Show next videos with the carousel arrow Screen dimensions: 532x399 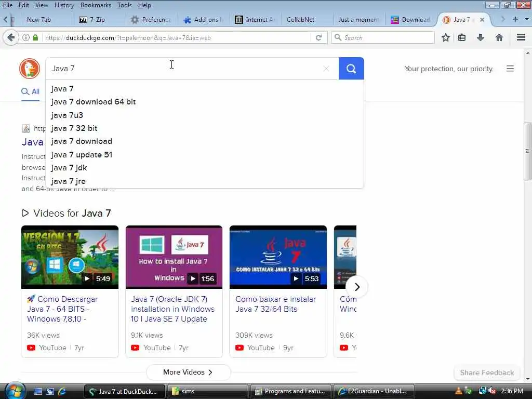[357, 287]
